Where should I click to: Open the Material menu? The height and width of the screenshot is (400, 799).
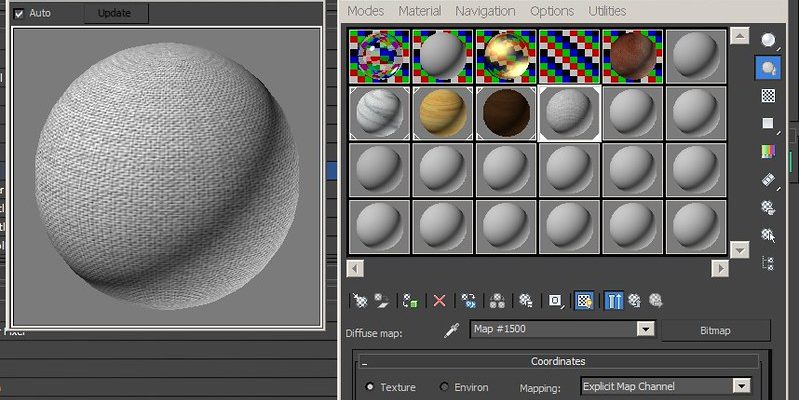[419, 11]
